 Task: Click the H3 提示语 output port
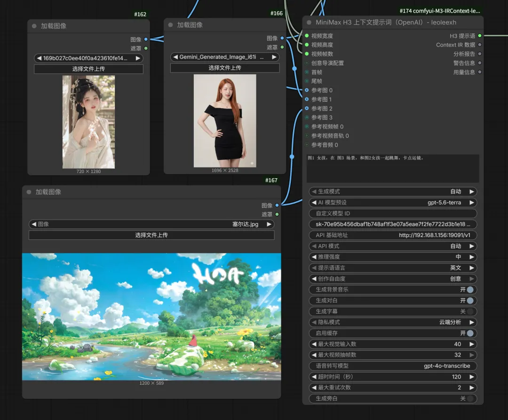click(x=480, y=36)
